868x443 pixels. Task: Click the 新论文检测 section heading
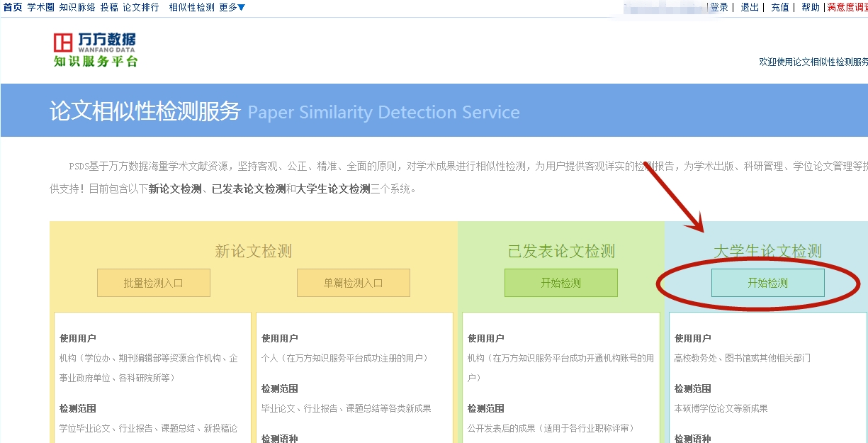tap(254, 252)
